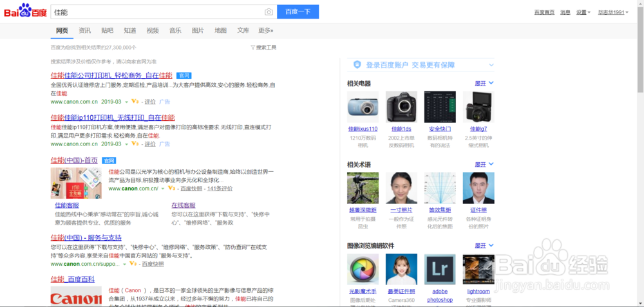Open dropdown arrow after first 2019-03 date

[x=126, y=102]
